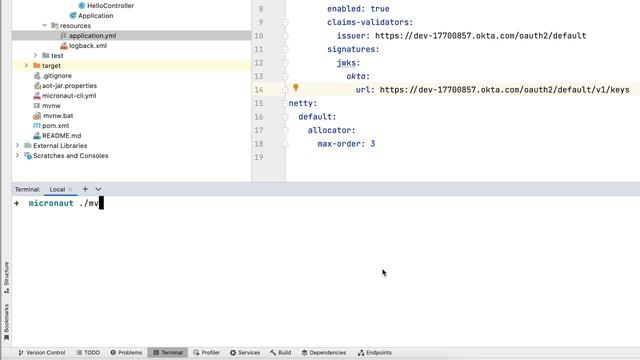
Task: Click the pom.xml Maven icon
Action: click(37, 126)
